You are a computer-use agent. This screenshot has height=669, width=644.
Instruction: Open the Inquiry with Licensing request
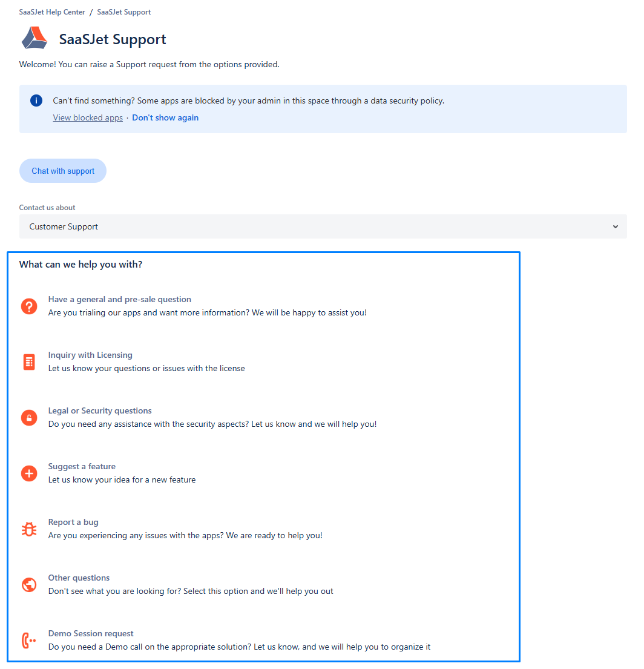[90, 355]
